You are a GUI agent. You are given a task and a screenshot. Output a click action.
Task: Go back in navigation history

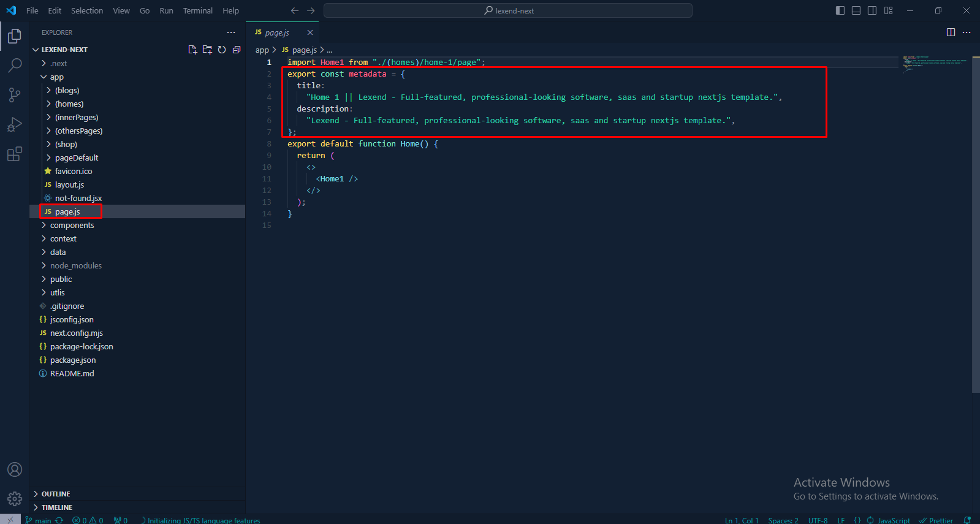(295, 10)
